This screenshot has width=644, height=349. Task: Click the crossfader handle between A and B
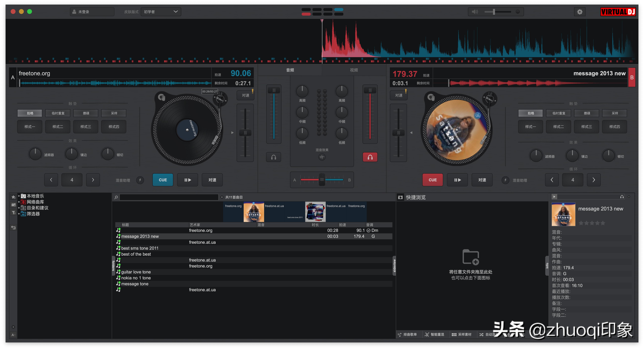coord(322,180)
